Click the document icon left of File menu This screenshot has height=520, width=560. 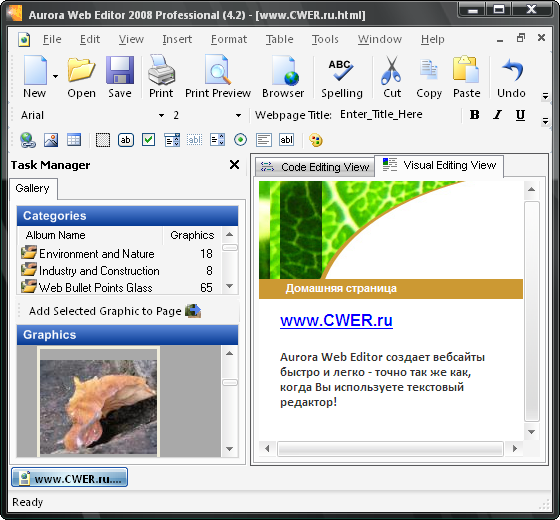[x=24, y=39]
